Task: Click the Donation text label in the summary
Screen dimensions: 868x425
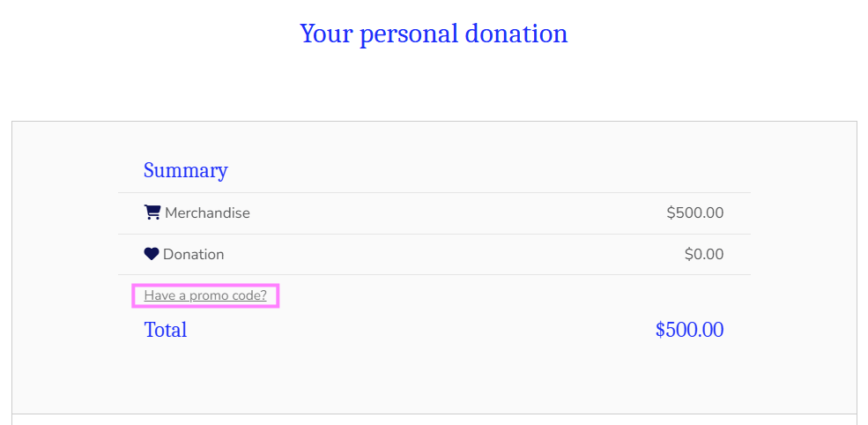Action: [x=194, y=255]
